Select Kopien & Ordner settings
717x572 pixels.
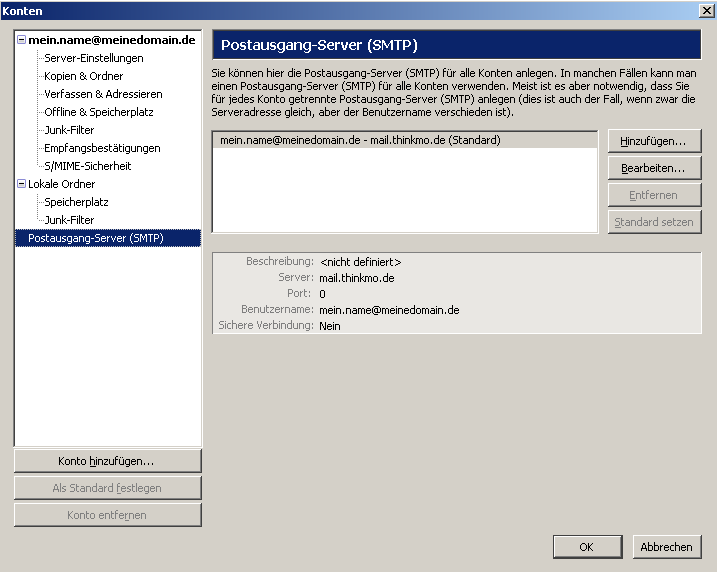83,76
